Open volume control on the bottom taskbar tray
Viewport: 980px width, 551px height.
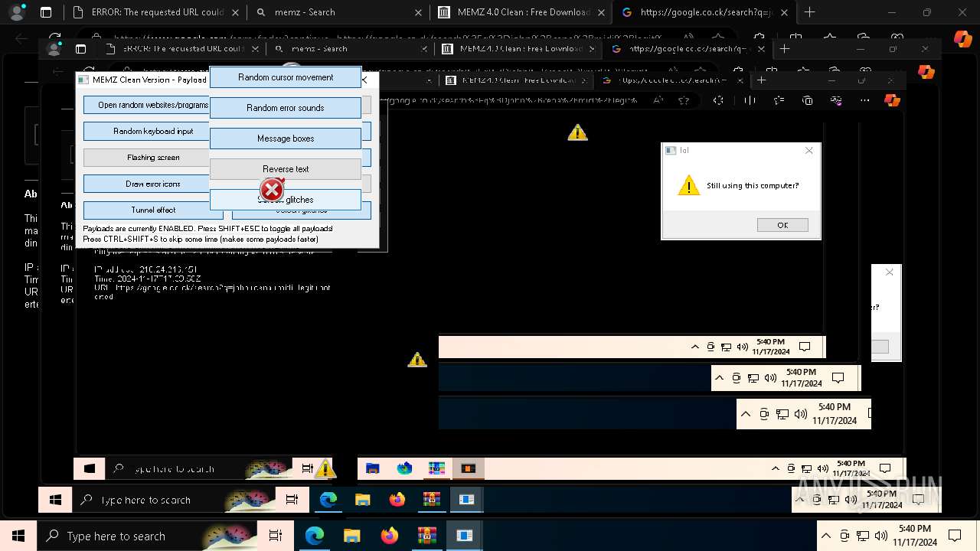point(880,536)
